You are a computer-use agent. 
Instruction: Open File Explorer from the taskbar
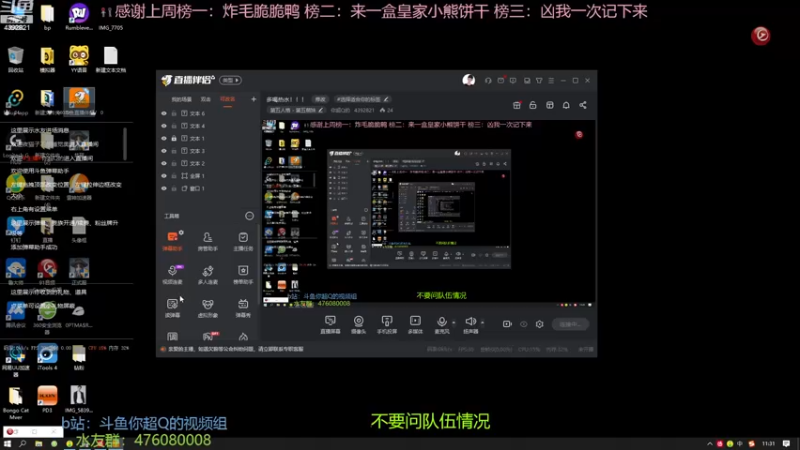[38, 444]
